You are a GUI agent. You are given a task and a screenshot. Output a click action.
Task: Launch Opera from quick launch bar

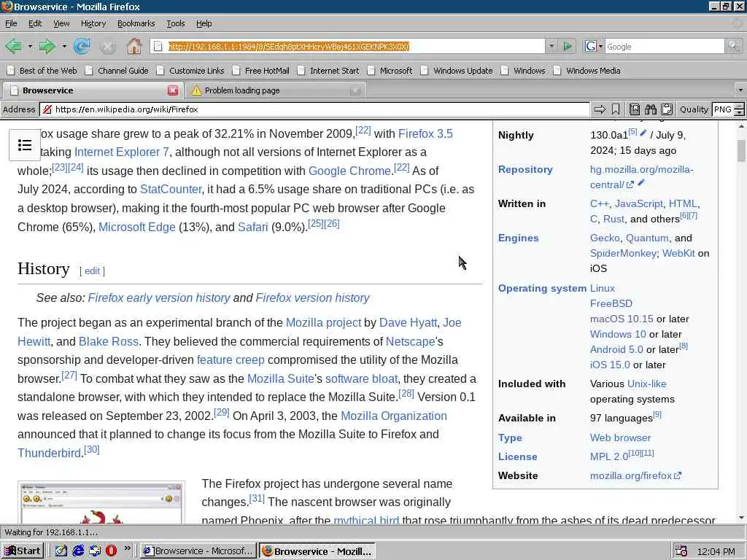111,551
